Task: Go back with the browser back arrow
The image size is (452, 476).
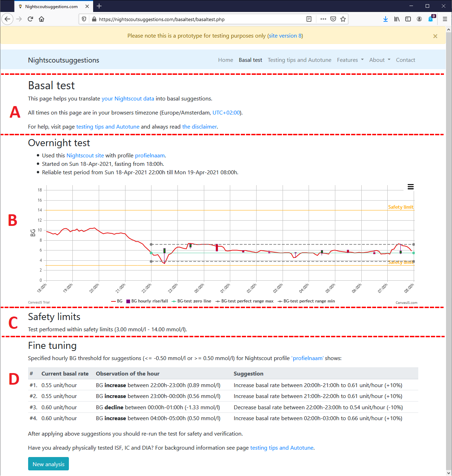Action: point(7,19)
